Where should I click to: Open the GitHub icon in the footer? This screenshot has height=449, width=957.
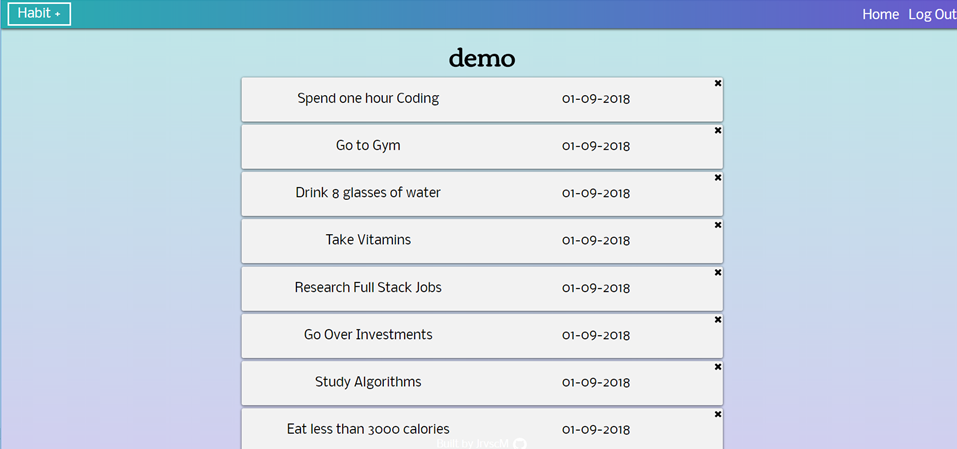coord(520,443)
